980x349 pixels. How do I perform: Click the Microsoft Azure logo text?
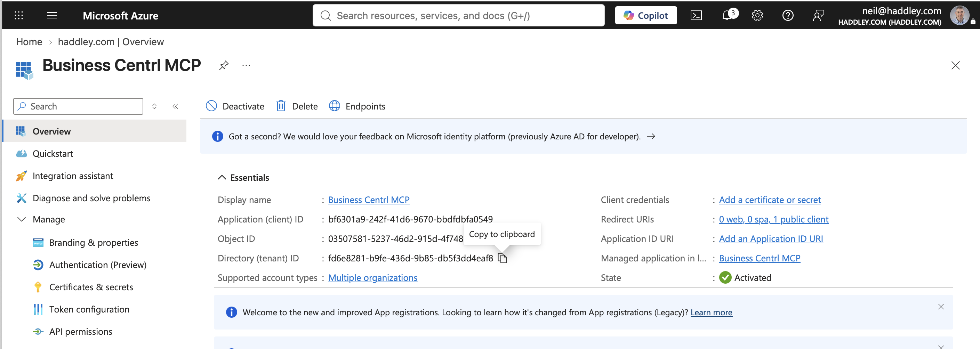tap(120, 16)
